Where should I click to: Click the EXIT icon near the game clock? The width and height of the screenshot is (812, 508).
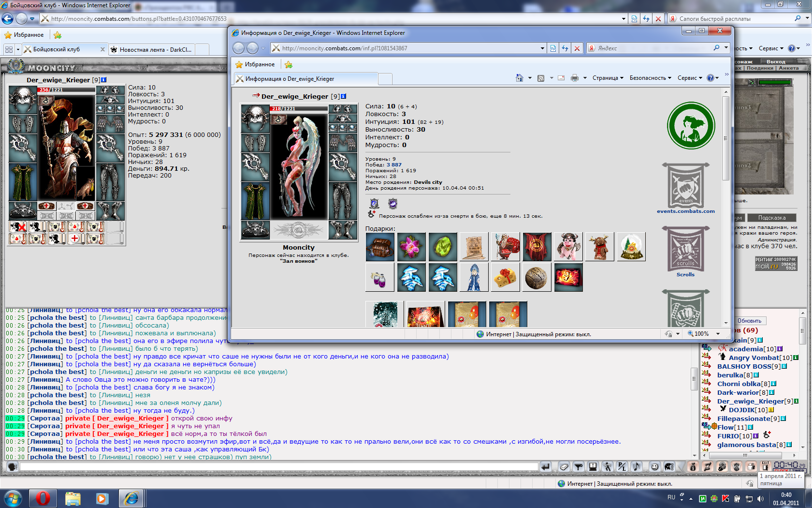(x=766, y=466)
